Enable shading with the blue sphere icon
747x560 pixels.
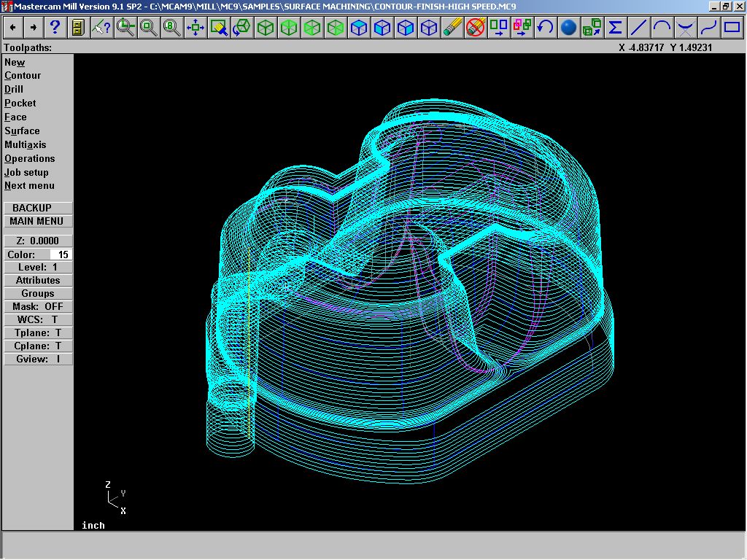tap(568, 28)
